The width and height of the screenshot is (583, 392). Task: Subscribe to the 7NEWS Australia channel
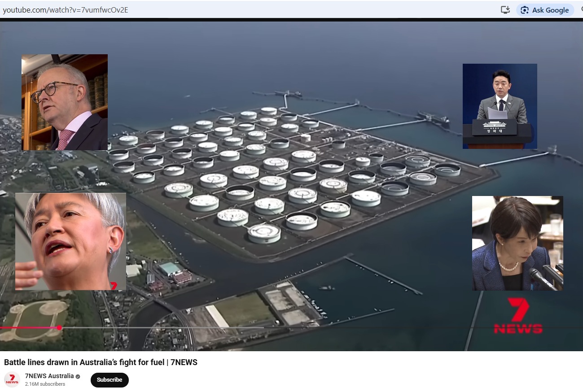pyautogui.click(x=110, y=380)
